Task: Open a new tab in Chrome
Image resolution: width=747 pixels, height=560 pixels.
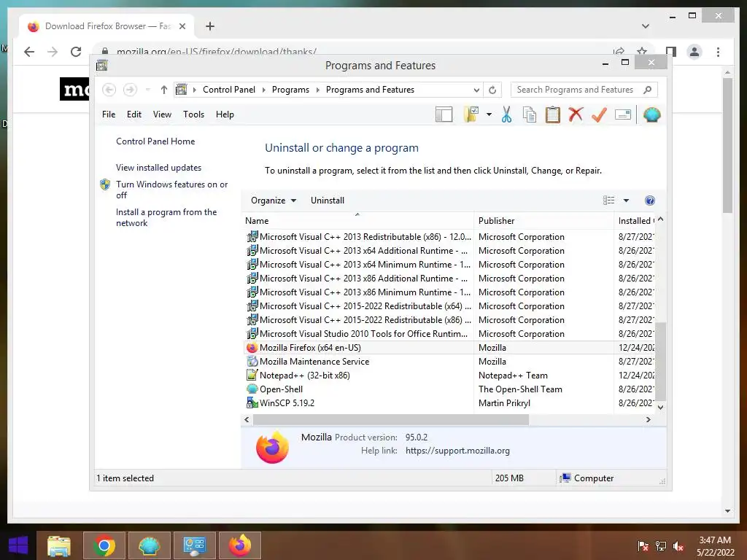Action: (209, 26)
